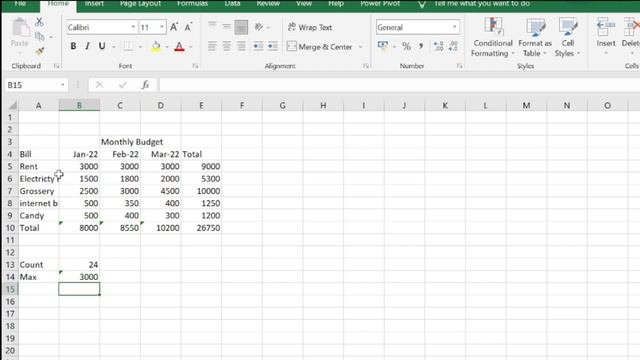Screen dimensions: 640x360
Task: Apply Accounting number format icon
Action: click(383, 46)
